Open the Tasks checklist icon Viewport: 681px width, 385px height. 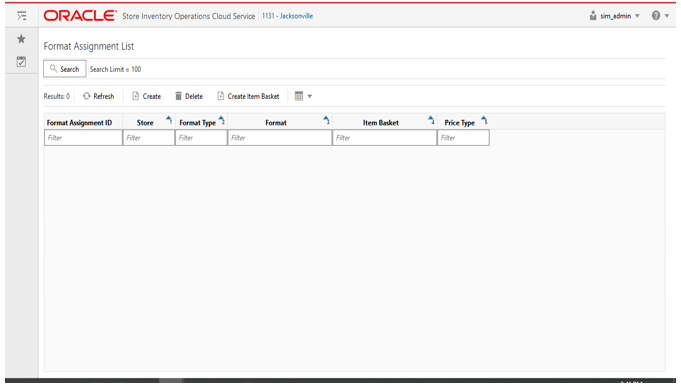[21, 61]
